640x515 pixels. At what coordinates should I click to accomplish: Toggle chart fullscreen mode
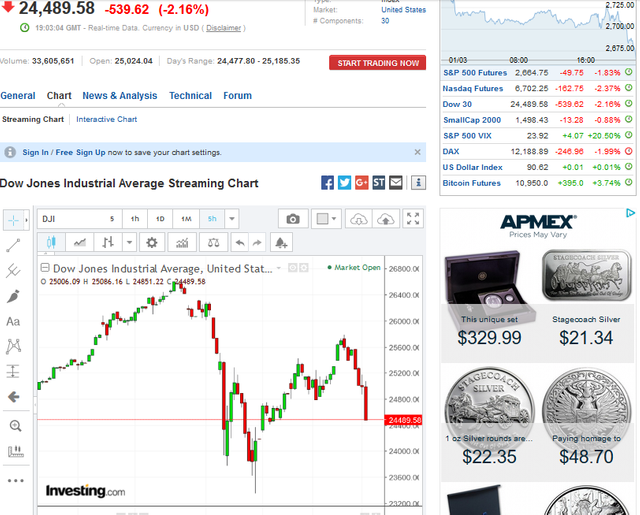413,219
